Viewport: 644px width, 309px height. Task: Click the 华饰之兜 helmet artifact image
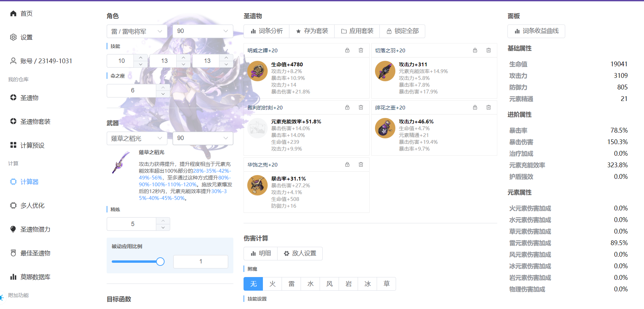(257, 185)
